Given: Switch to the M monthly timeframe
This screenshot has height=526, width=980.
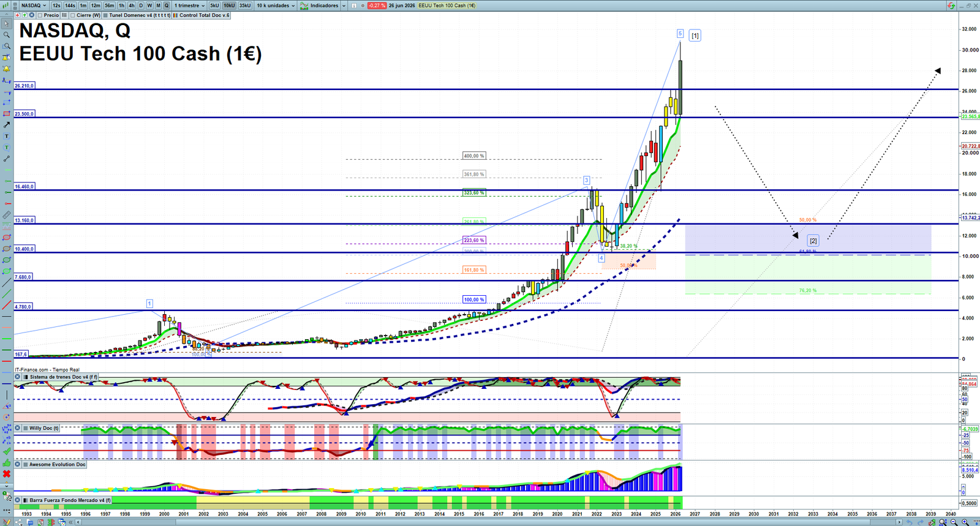Looking at the screenshot, I should (x=158, y=6).
